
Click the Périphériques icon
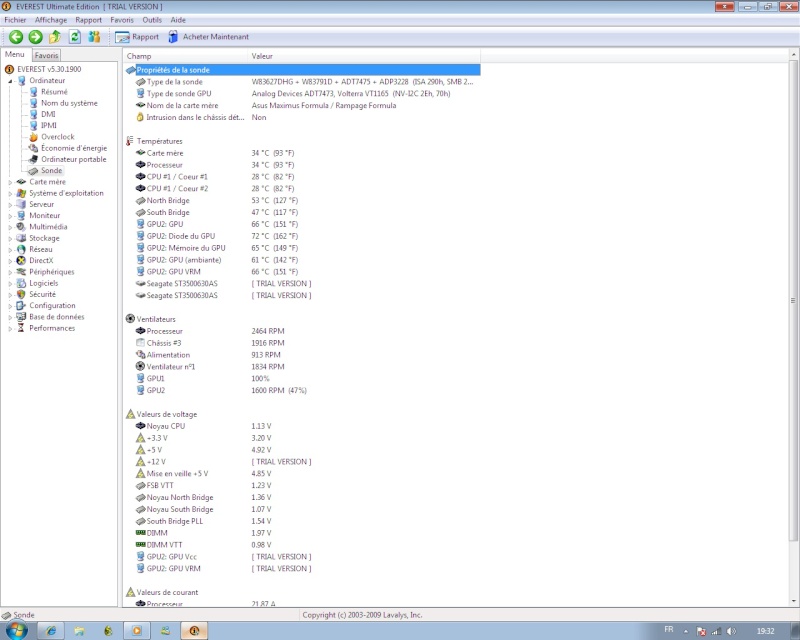click(x=21, y=272)
